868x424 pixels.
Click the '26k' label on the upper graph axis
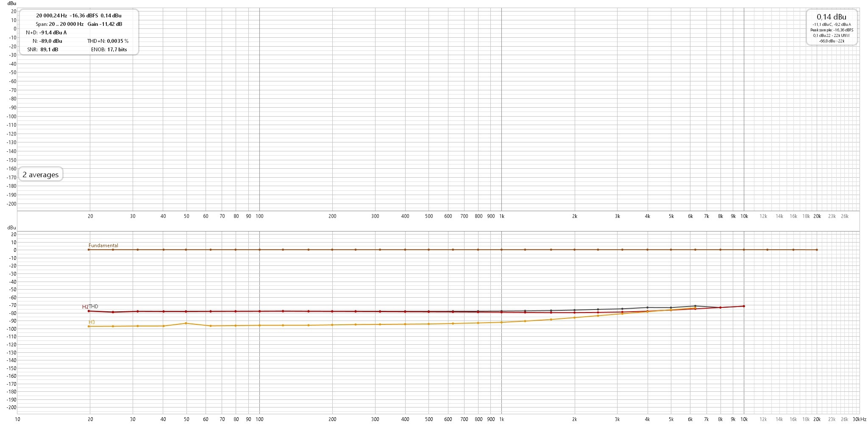pyautogui.click(x=844, y=216)
